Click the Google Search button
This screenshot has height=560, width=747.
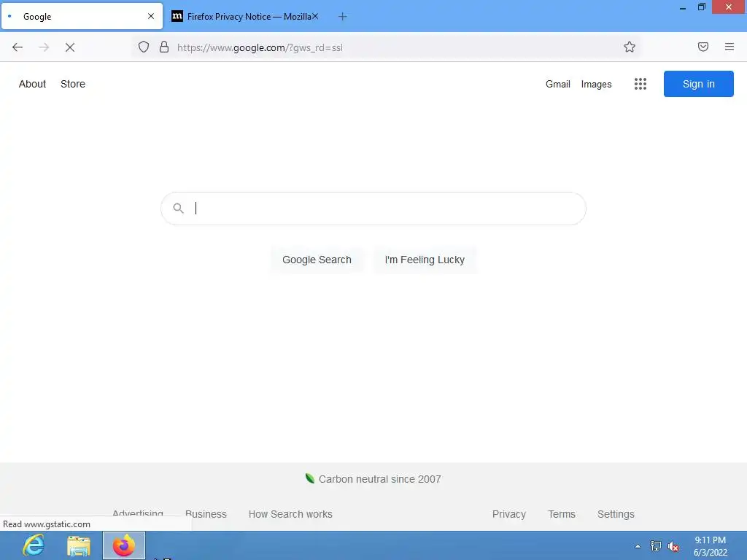coord(317,260)
